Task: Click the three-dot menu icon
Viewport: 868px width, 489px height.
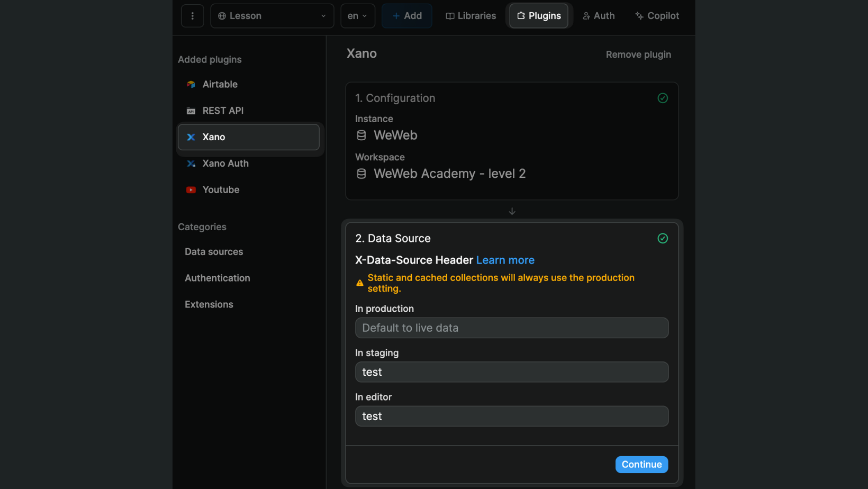Action: [x=192, y=16]
